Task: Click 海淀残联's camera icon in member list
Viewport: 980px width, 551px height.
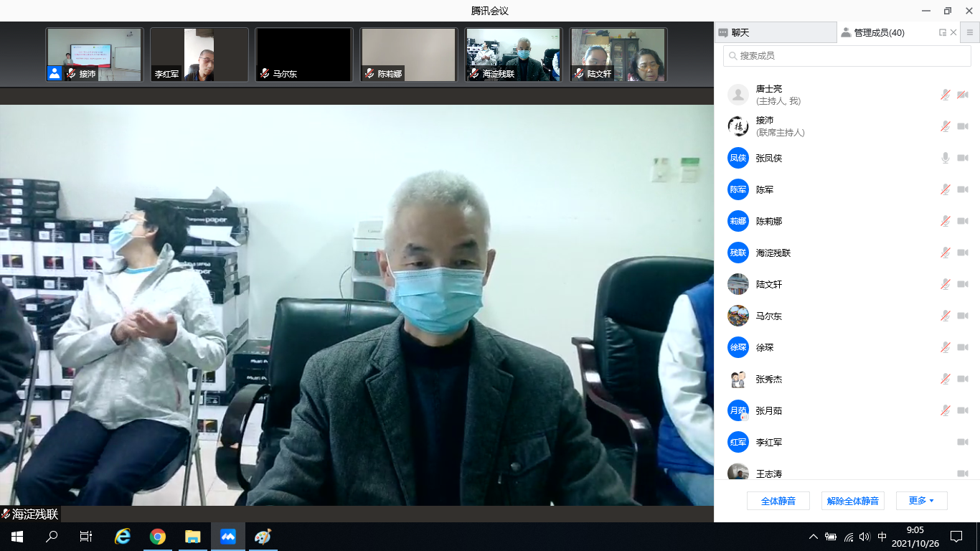Action: [962, 253]
